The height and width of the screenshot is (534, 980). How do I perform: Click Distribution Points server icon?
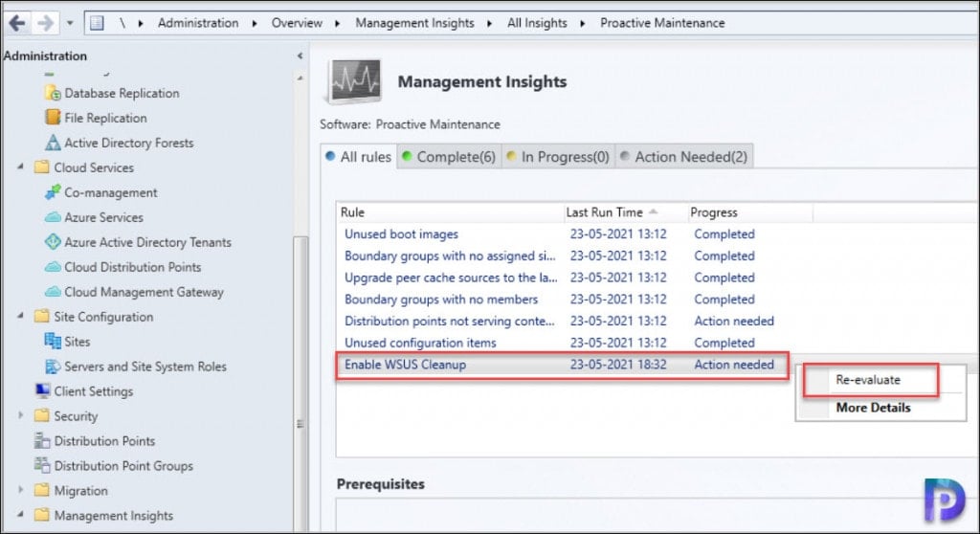point(42,441)
